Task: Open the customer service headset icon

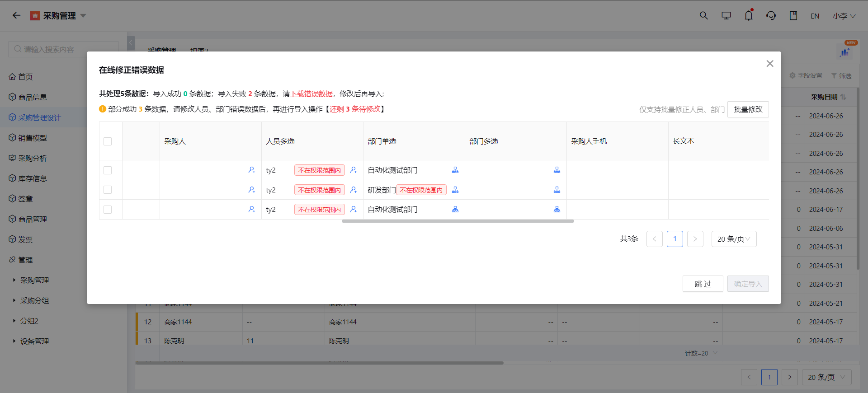Action: (771, 15)
